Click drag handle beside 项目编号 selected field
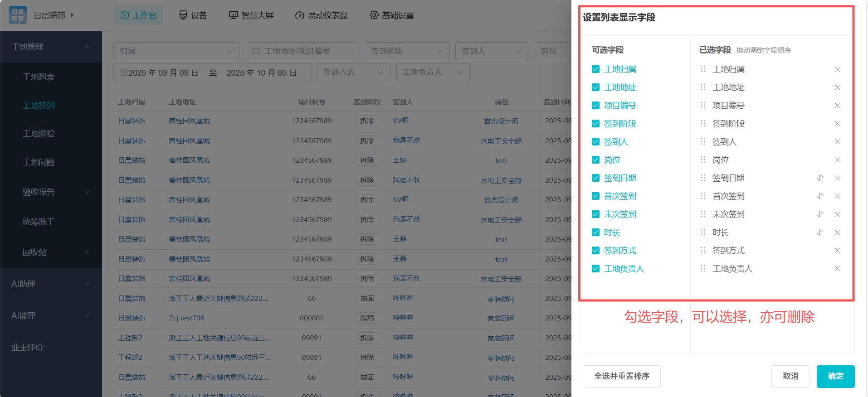868x397 pixels. pos(703,106)
